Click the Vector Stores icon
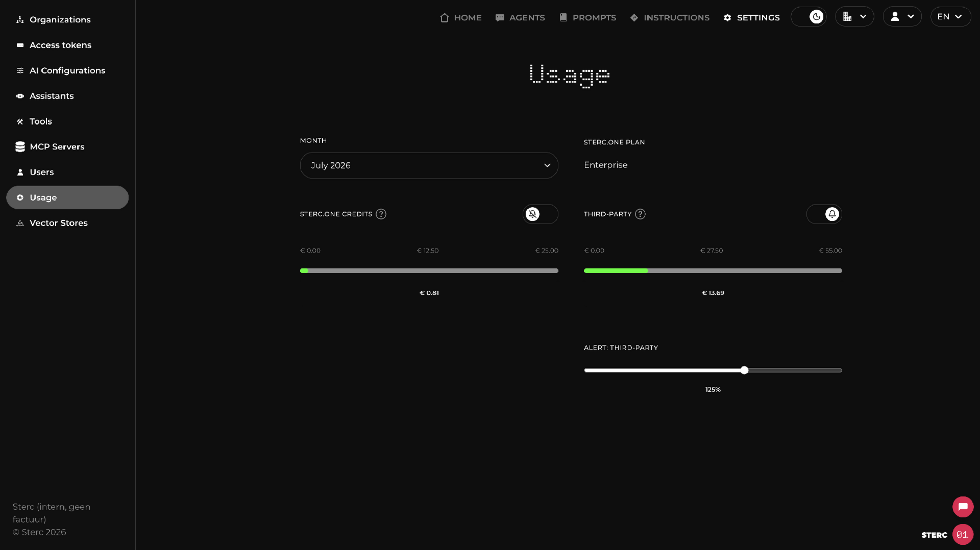 20,223
